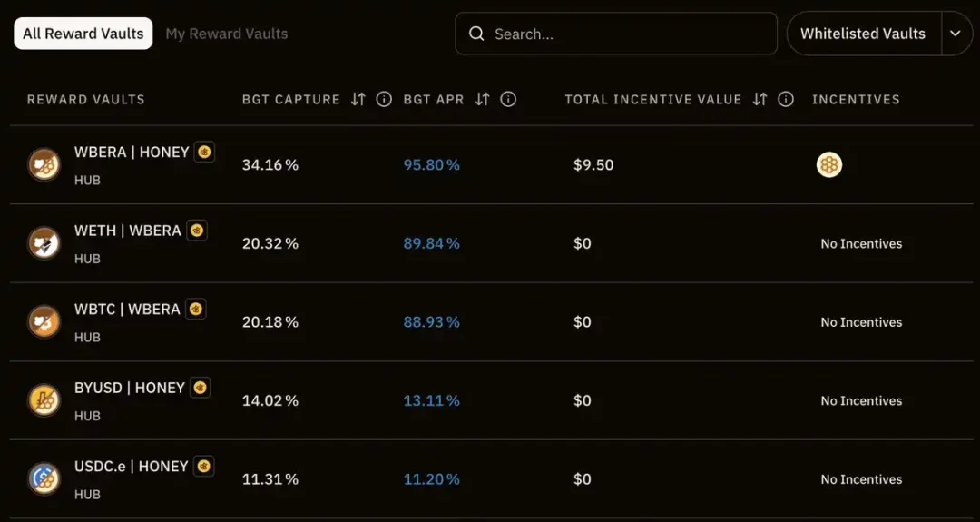Image resolution: width=980 pixels, height=522 pixels.
Task: Click the badge beside WBERA | HONEY name
Action: pyautogui.click(x=205, y=152)
